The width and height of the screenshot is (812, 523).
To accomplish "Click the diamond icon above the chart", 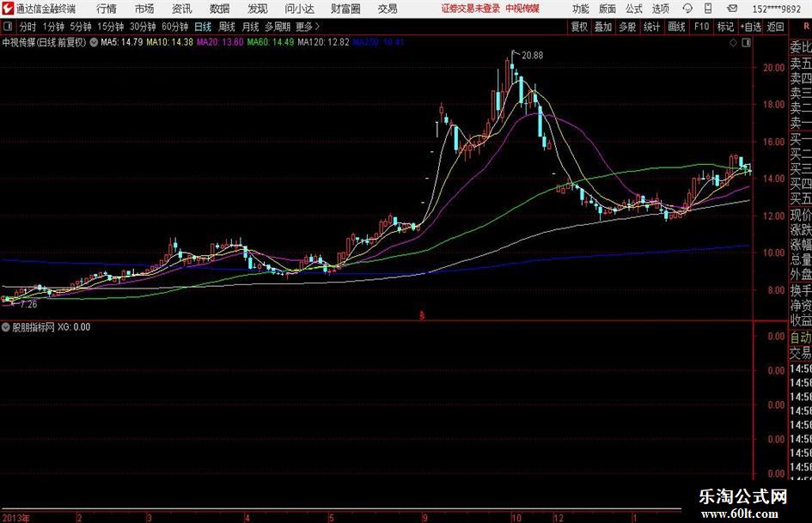I will (733, 43).
